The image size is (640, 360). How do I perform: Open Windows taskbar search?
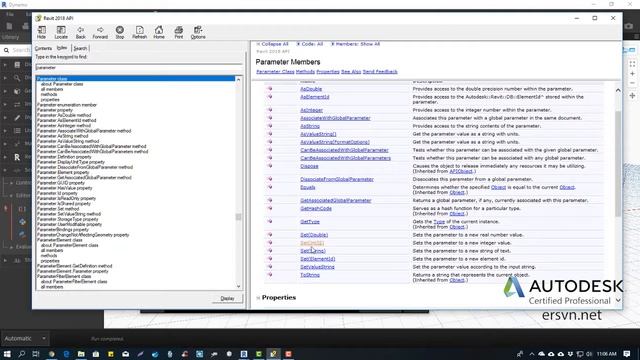(22, 354)
